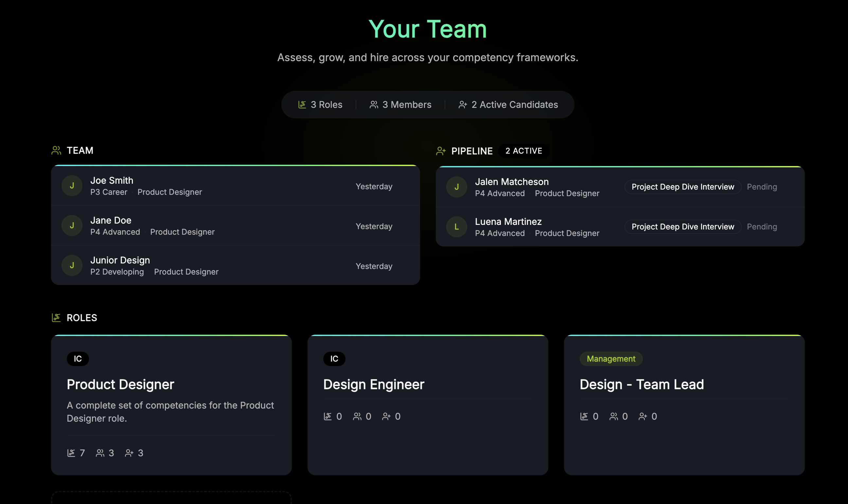Image resolution: width=848 pixels, height=504 pixels.
Task: Click the roles chart icon beside 3 Roles
Action: [302, 105]
